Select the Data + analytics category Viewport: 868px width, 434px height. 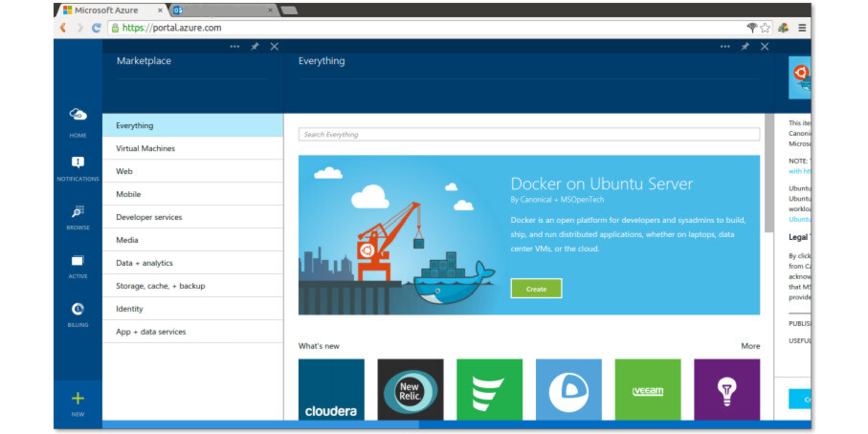(192, 263)
